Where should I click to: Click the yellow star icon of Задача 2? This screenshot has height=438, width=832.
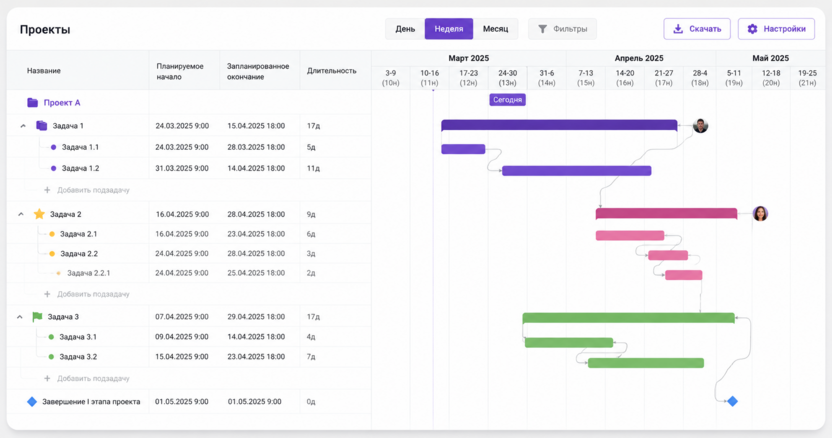pyautogui.click(x=39, y=214)
